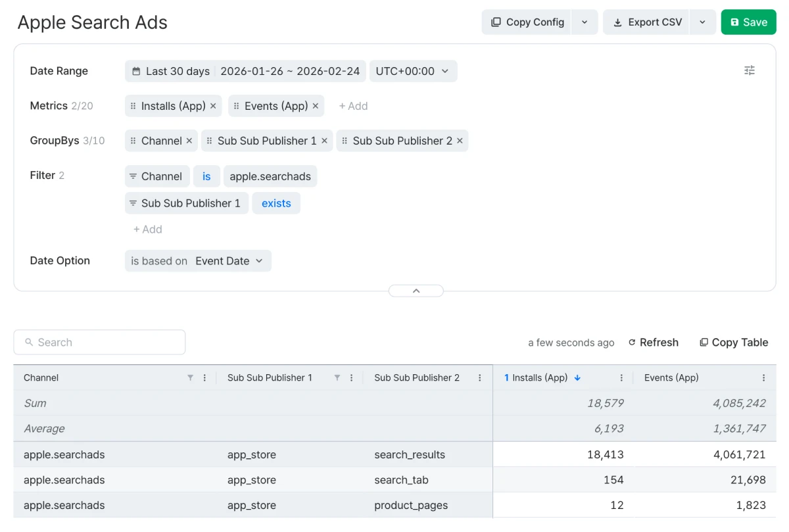The image size is (789, 532).
Task: Open Events (App) column options menu
Action: coord(763,378)
